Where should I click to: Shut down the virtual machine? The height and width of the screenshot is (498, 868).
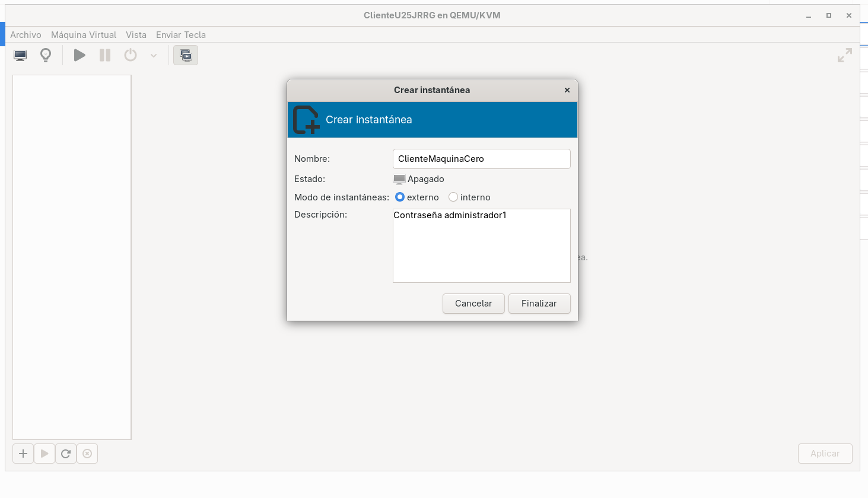(131, 56)
